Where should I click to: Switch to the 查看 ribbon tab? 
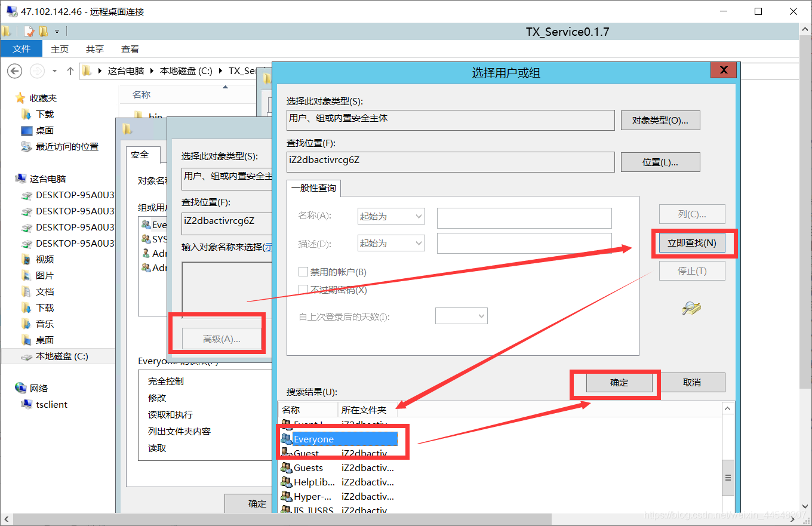[x=130, y=49]
